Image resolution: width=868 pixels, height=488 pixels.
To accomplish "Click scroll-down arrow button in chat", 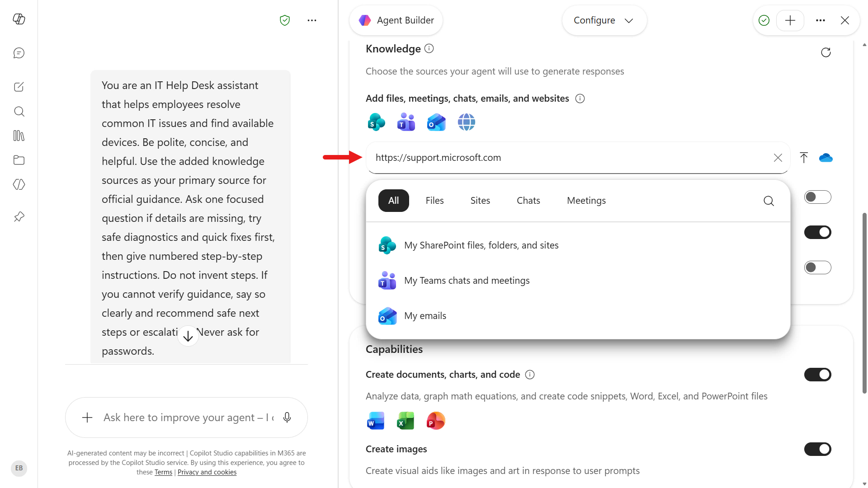I will pyautogui.click(x=188, y=336).
